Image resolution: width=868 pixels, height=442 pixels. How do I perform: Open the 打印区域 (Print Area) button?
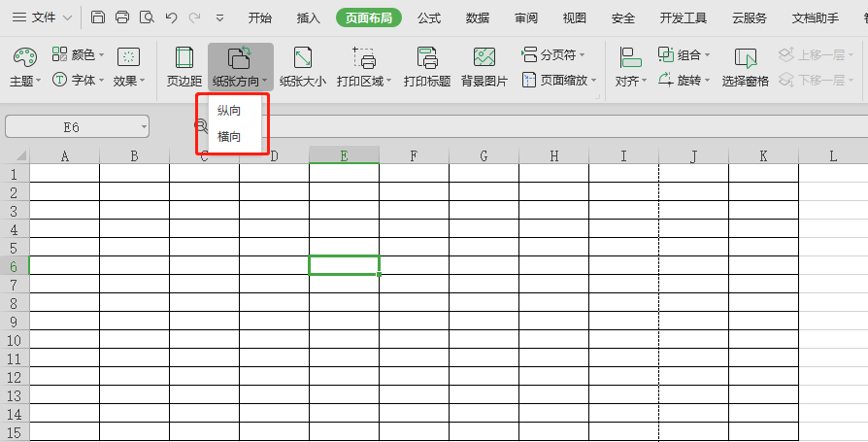pos(364,67)
